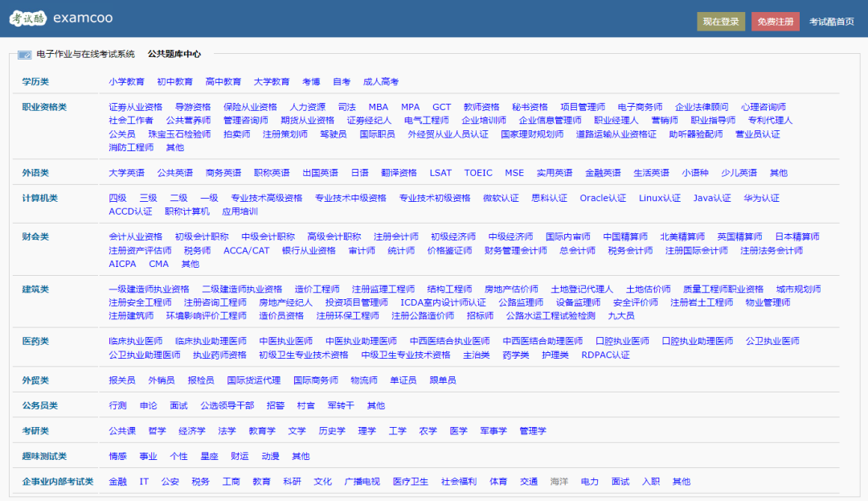
Task: Select 心理咨询师 link
Action: [764, 107]
